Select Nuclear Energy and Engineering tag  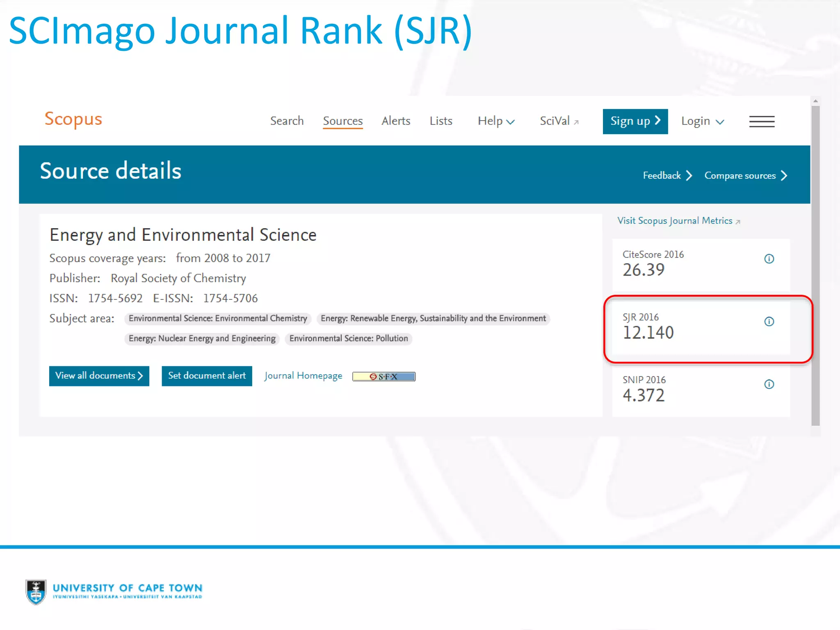[202, 339]
